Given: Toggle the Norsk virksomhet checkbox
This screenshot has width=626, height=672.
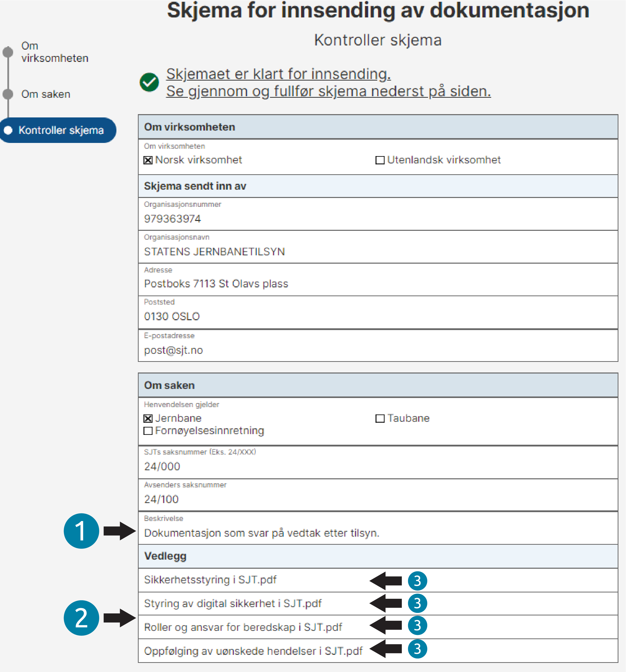Looking at the screenshot, I should (148, 160).
